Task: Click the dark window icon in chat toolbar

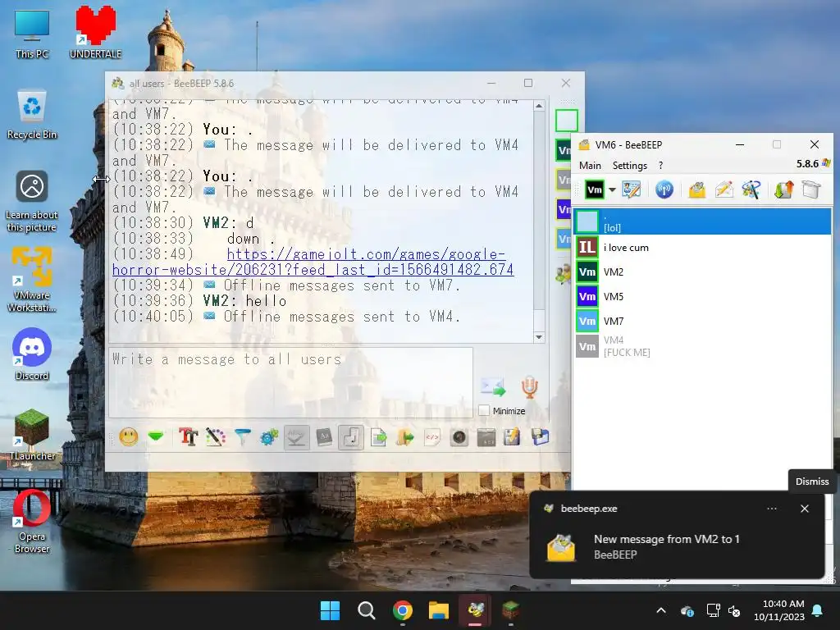Action: pyautogui.click(x=486, y=437)
